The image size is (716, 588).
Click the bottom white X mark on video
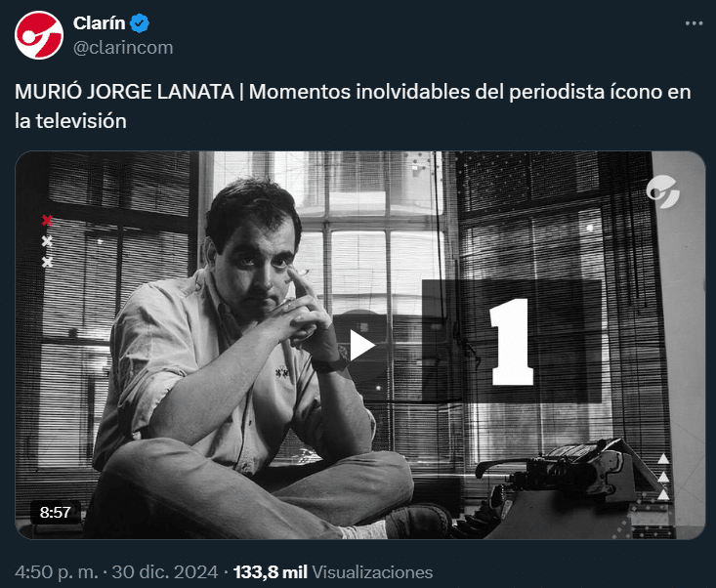tap(47, 262)
